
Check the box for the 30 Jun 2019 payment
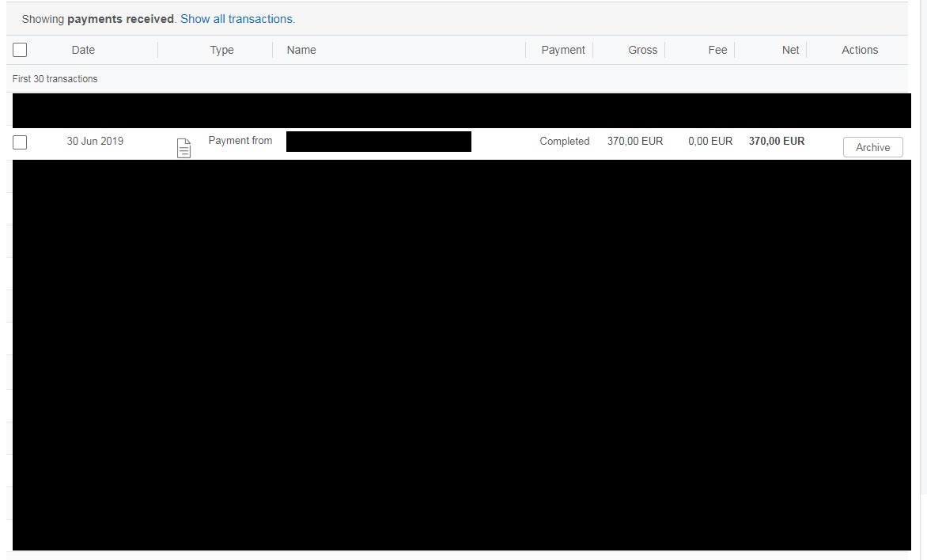(x=20, y=142)
